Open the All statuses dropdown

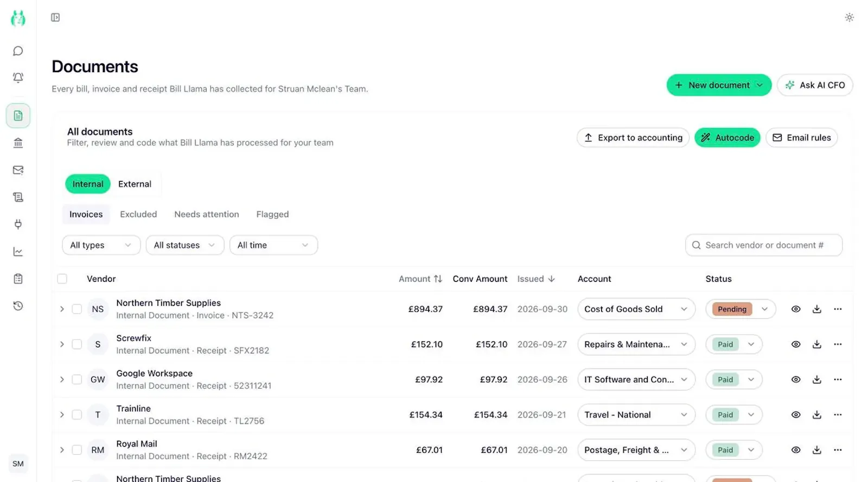[x=184, y=245]
